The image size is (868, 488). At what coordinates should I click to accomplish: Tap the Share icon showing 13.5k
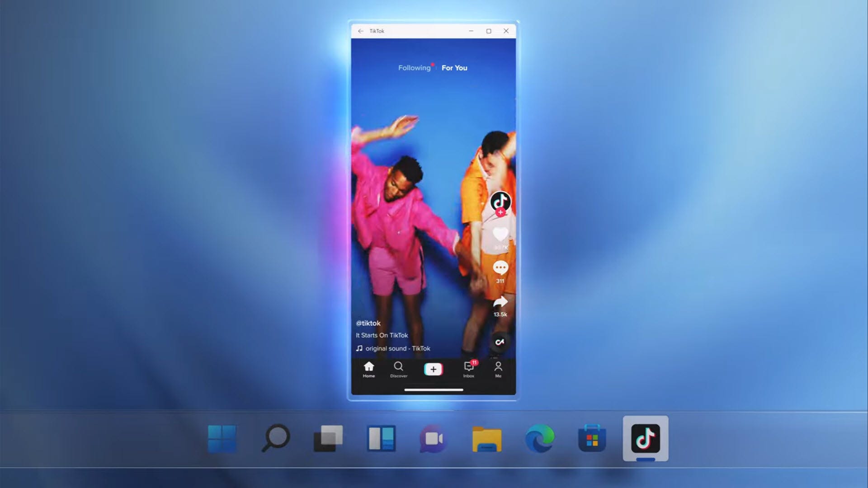point(500,301)
